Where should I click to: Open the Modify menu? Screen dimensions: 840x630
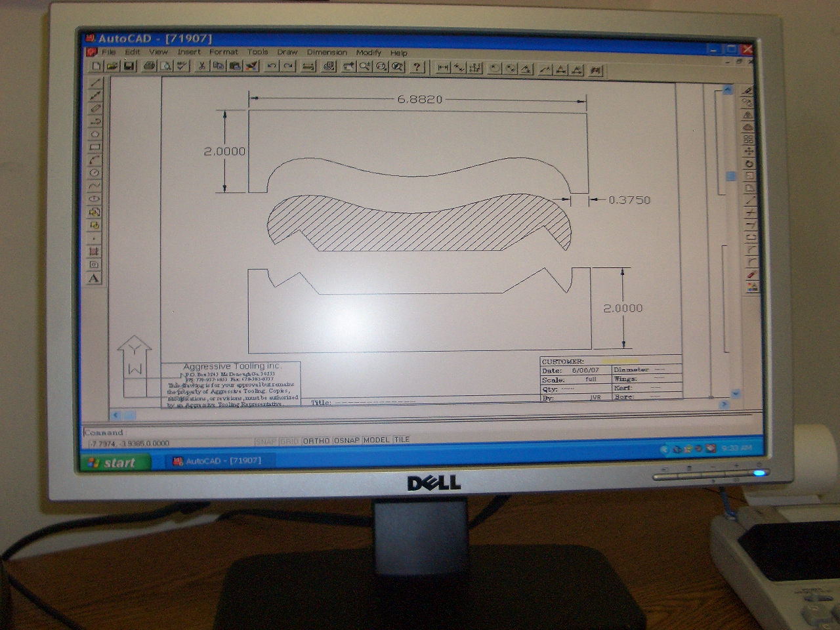(368, 52)
